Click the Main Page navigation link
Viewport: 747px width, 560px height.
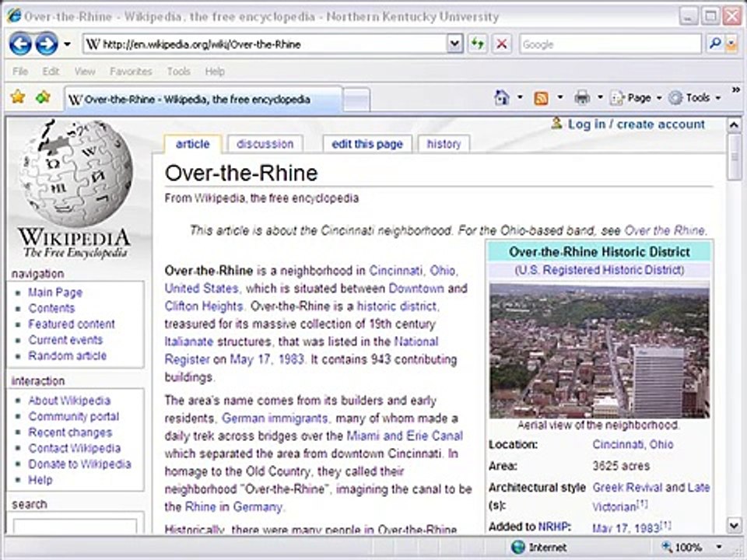point(55,292)
